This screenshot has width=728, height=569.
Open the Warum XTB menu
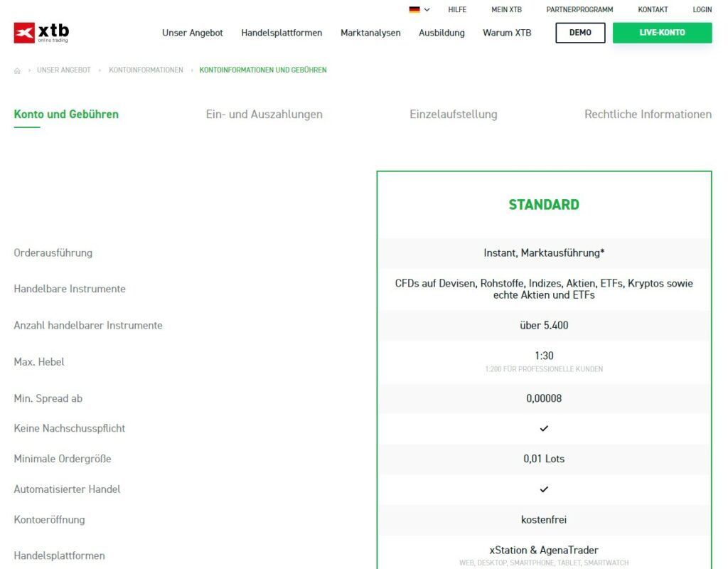507,33
